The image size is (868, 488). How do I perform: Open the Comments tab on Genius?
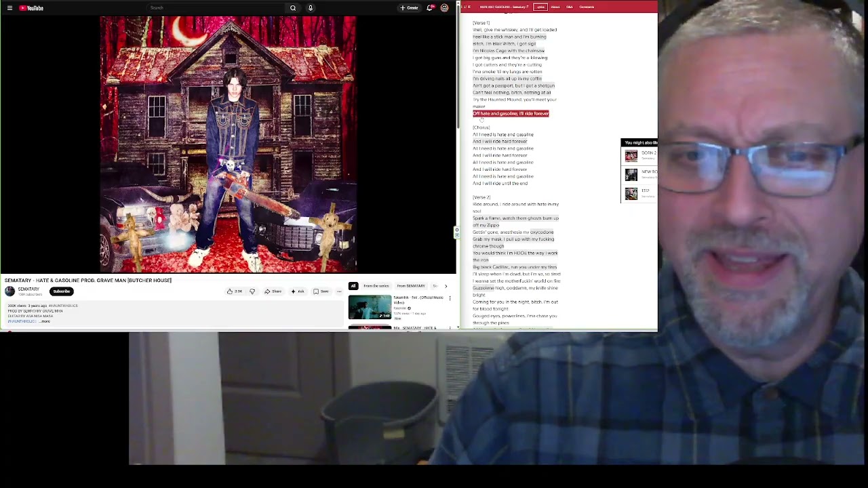(587, 7)
